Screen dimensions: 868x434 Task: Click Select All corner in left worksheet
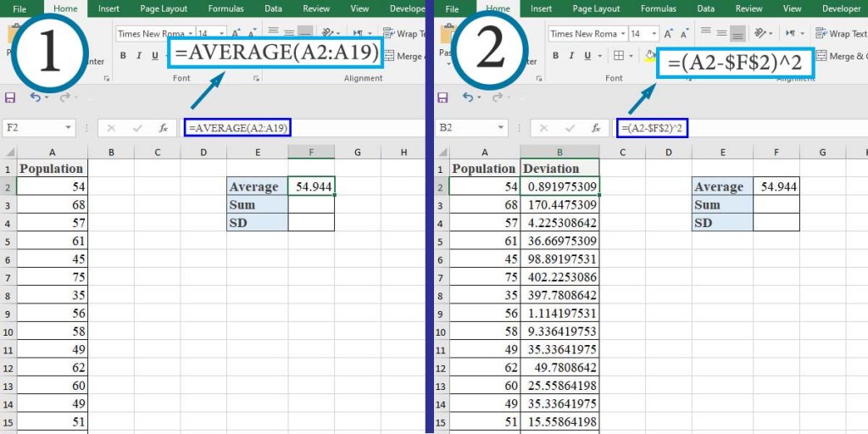[8, 153]
